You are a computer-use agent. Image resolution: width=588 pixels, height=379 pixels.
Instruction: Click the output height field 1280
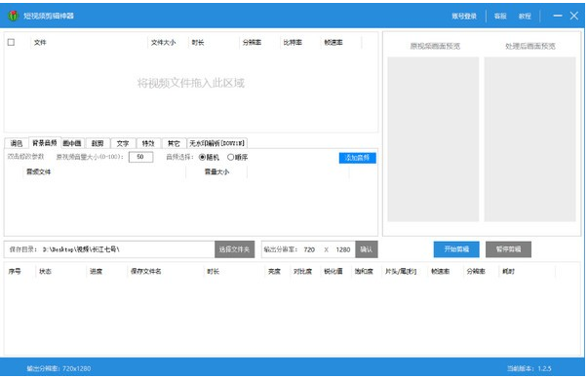coord(342,249)
